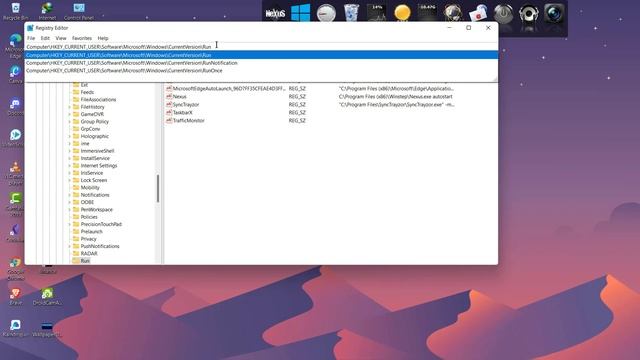Click the MicrosoftEdgeAutoLaunch value's string icon
Viewport: 640px width, 360px height.
click(169, 88)
